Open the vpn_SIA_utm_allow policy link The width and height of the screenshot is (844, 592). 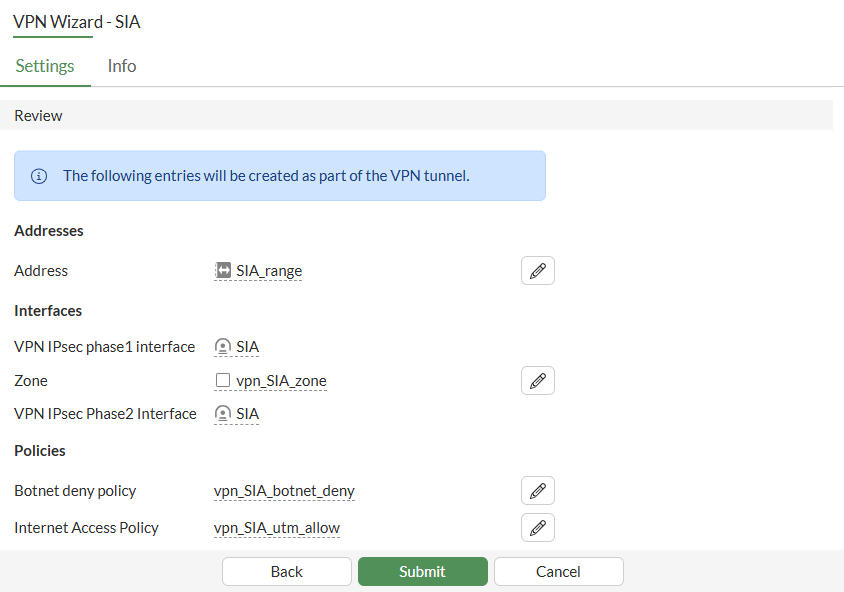[x=277, y=527]
